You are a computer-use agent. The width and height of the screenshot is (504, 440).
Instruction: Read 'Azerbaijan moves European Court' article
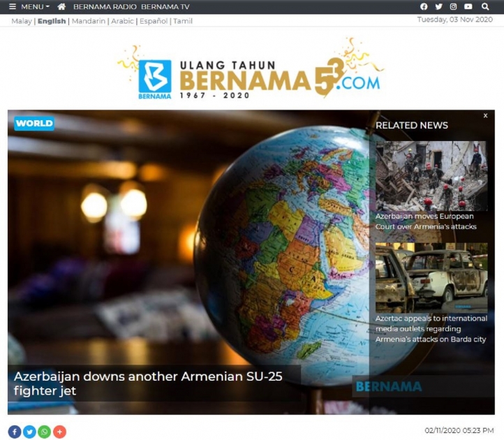(426, 221)
